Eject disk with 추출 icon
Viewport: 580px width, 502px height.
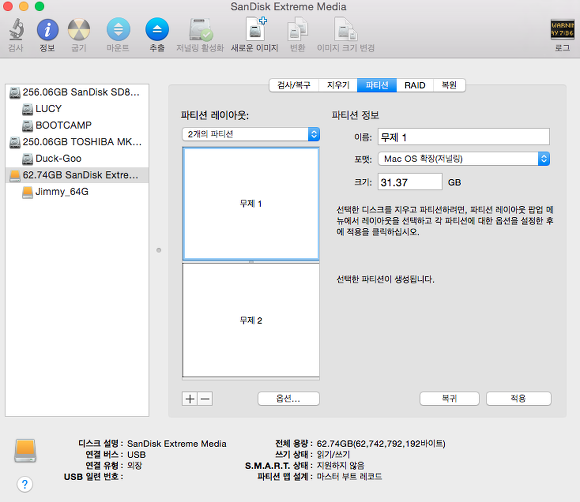click(x=157, y=30)
